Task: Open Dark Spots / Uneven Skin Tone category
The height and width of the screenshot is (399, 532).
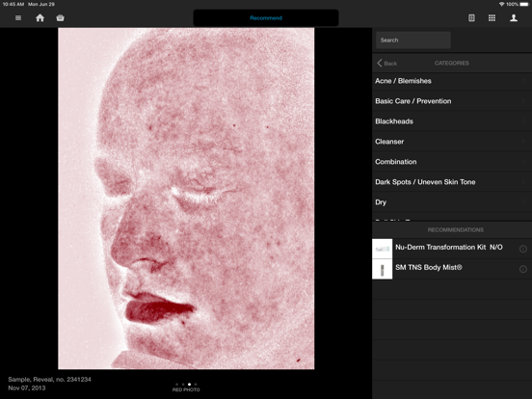Action: coord(452,182)
